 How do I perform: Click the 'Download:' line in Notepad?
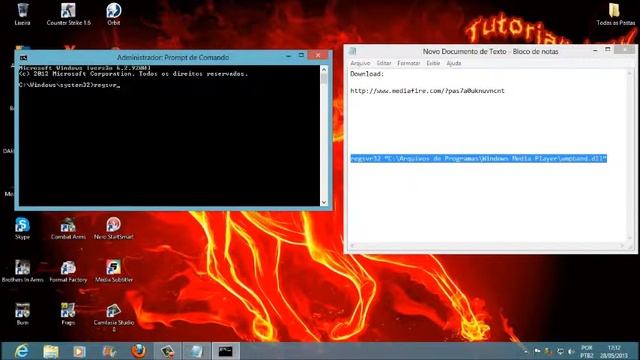(367, 74)
